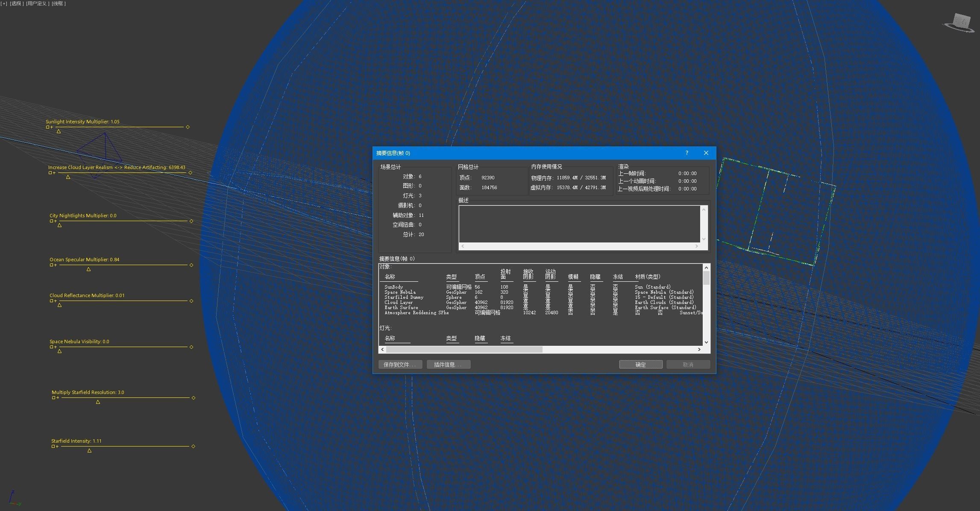Open the [+] viewport general menu
The height and width of the screenshot is (511, 980).
click(x=4, y=3)
